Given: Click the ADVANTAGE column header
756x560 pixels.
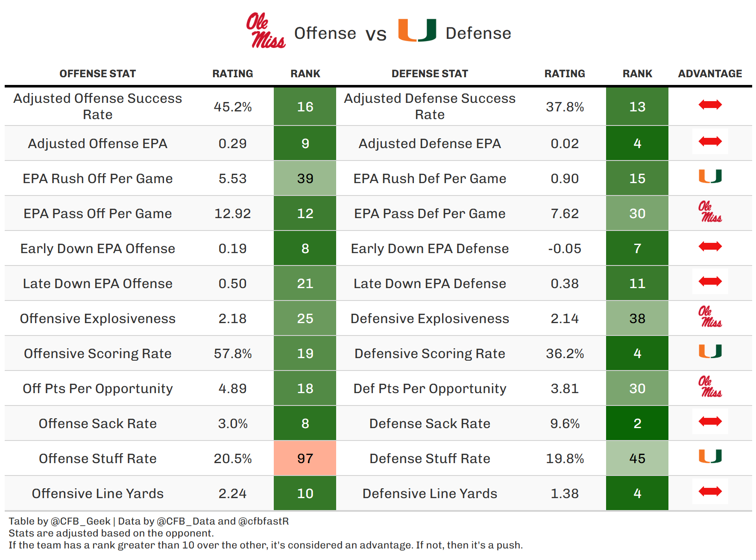Looking at the screenshot, I should point(710,74).
